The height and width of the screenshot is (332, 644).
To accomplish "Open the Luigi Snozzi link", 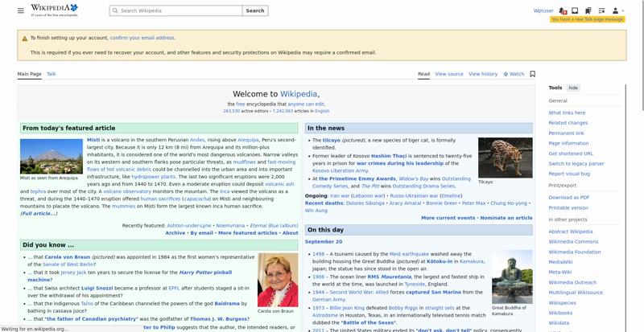I will (x=97, y=289).
